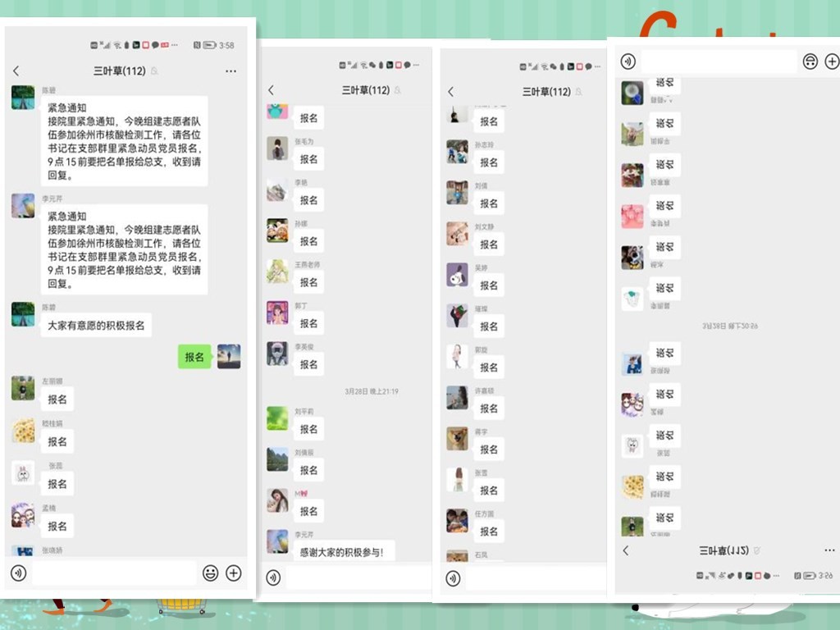Click the input box in the upside-down chat
This screenshot has height=630, width=840.
click(x=719, y=61)
